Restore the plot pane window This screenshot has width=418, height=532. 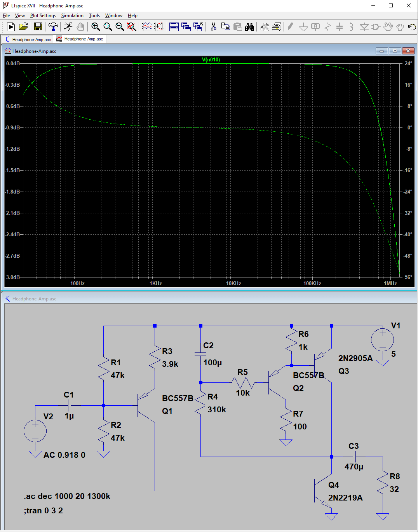coord(395,51)
